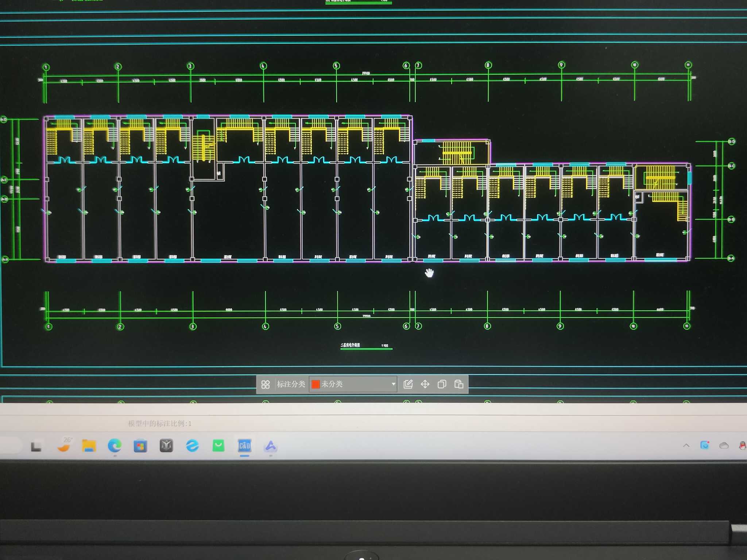
Task: Click the QQ penguin tray icon
Action: tap(742, 445)
